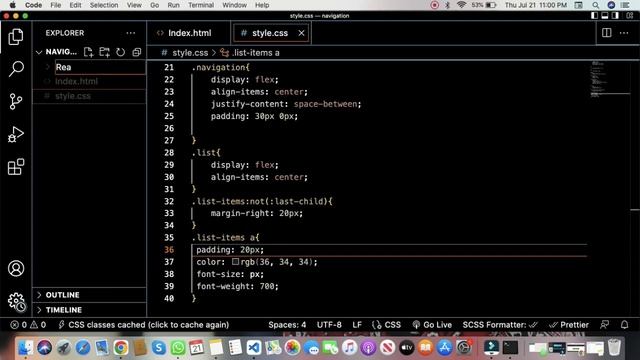Image resolution: width=640 pixels, height=360 pixels.
Task: Open Google Chrome from the Dock
Action: pyautogui.click(x=121, y=348)
